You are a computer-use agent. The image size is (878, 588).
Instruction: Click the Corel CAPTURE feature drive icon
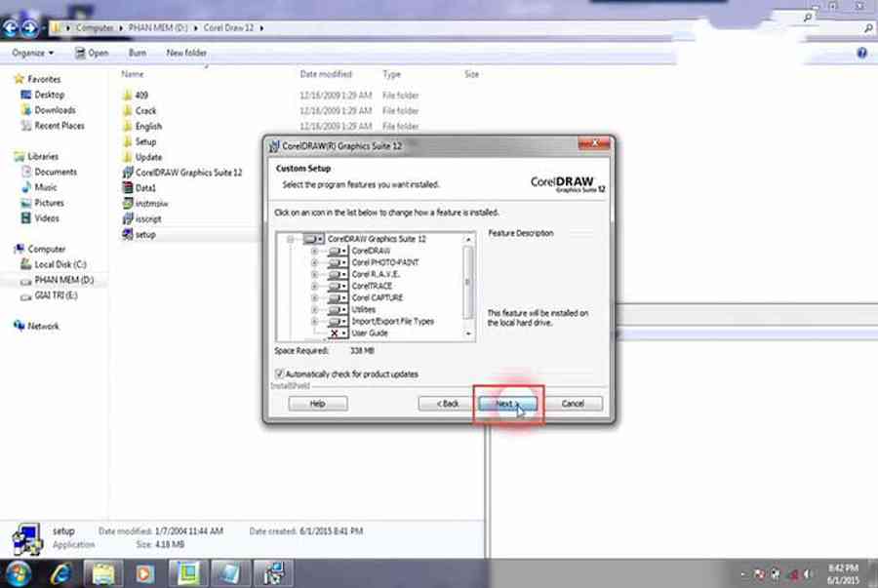tap(338, 297)
